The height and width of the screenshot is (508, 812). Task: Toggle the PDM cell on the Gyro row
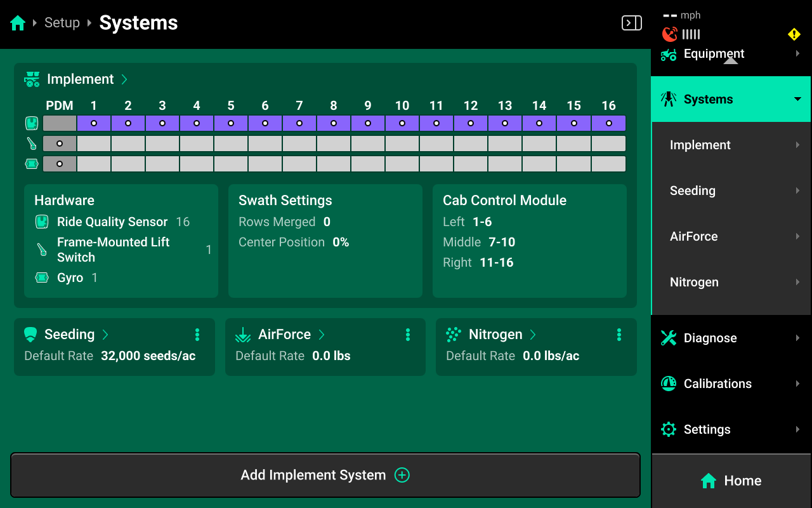pyautogui.click(x=59, y=163)
